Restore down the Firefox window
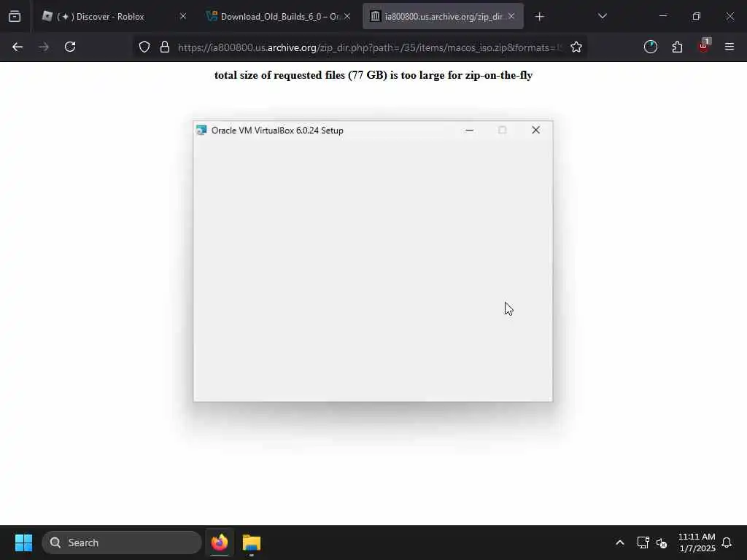Viewport: 747px width, 560px height. pos(697,16)
